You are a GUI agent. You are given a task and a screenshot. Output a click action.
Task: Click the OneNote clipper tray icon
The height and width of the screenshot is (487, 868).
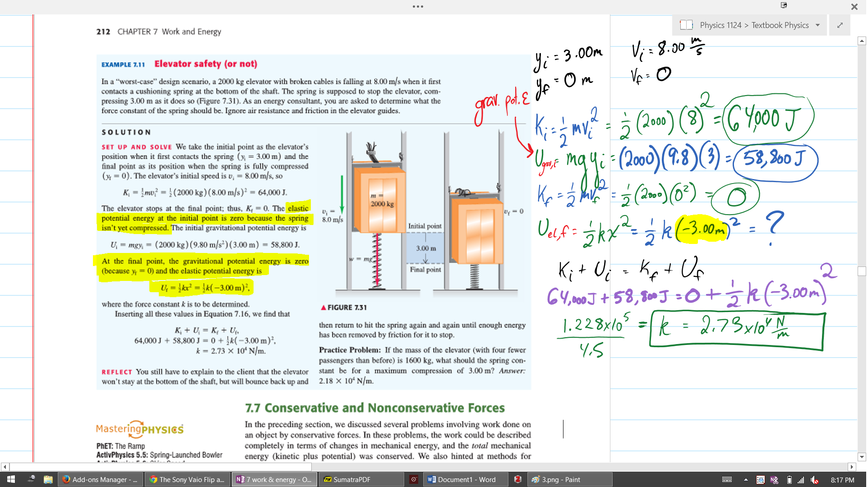click(774, 480)
